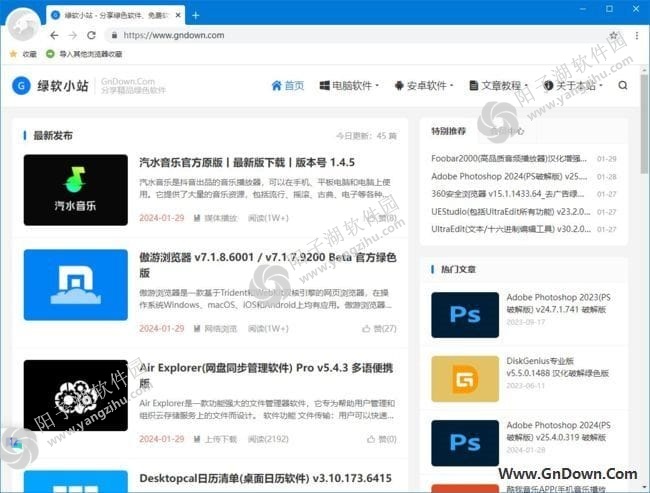Expand the 安卓软件 menu dropdown
The width and height of the screenshot is (650, 493).
pos(424,85)
